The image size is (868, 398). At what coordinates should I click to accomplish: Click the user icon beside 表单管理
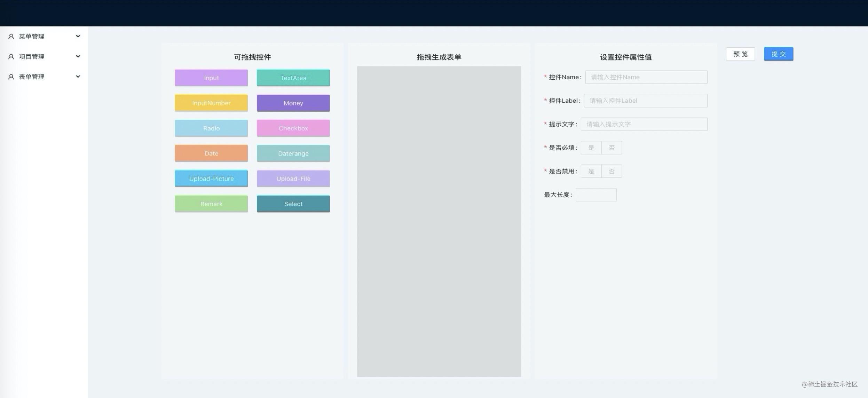tap(11, 77)
